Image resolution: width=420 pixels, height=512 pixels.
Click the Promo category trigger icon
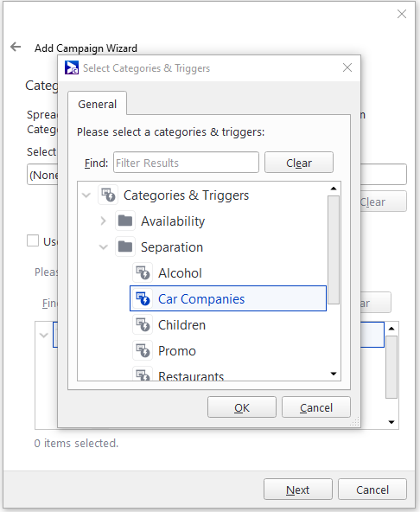[x=143, y=350]
